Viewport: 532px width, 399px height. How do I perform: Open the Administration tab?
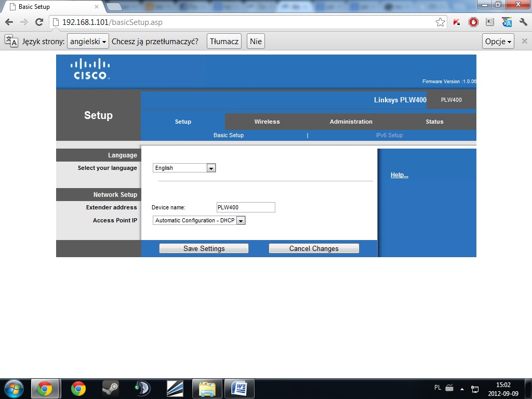click(351, 122)
